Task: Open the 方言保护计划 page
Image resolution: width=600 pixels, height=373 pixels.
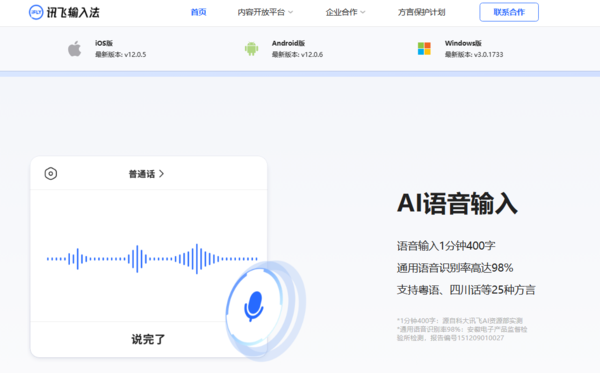Action: click(421, 12)
